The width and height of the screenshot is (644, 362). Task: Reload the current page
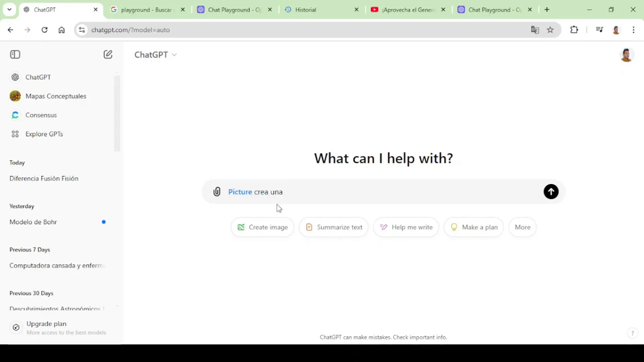[x=44, y=30]
